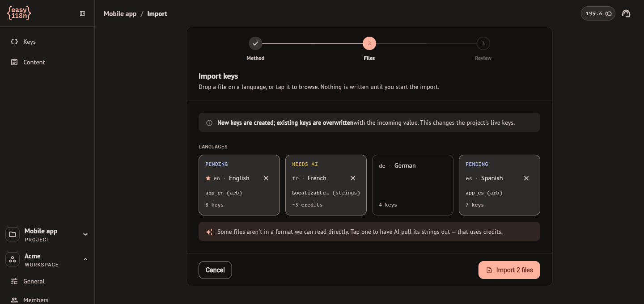Click the easy i18n logo

coord(19,13)
